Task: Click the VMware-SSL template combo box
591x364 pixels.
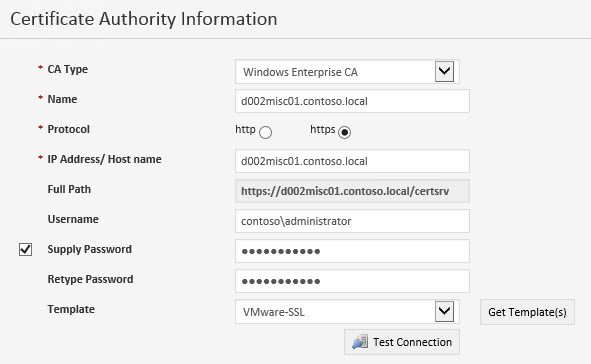Action: pyautogui.click(x=348, y=312)
